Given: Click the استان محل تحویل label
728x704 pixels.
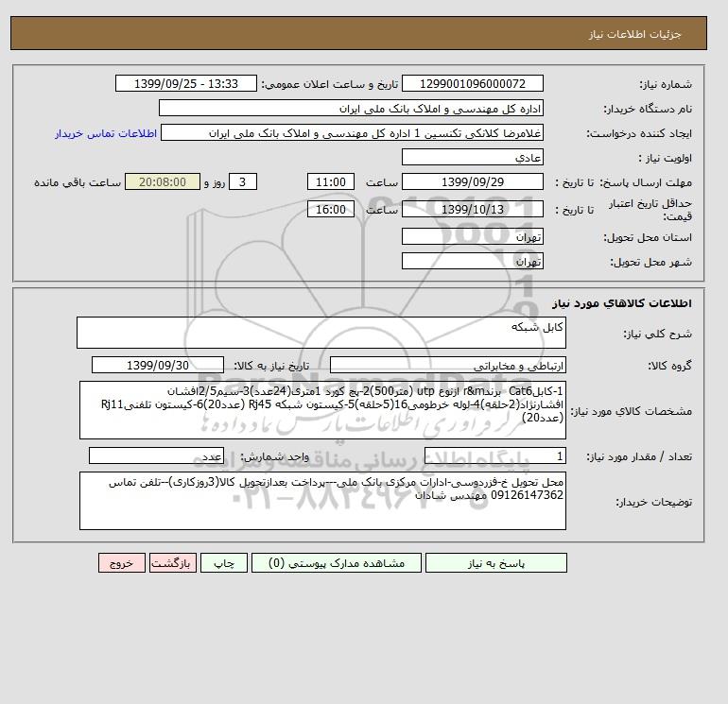Looking at the screenshot, I should [648, 237].
